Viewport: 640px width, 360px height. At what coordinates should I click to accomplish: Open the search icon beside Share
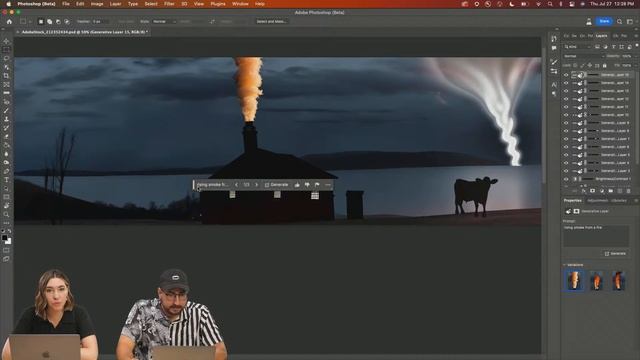tap(620, 21)
